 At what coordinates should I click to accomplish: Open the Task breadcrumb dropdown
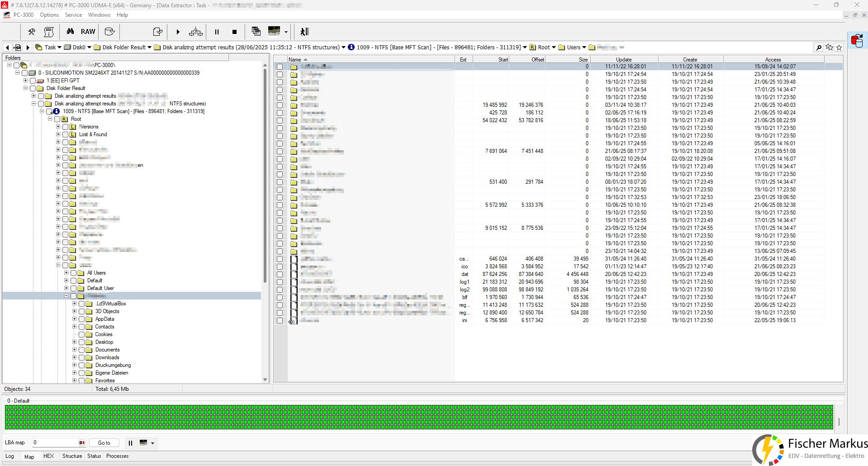pos(59,48)
